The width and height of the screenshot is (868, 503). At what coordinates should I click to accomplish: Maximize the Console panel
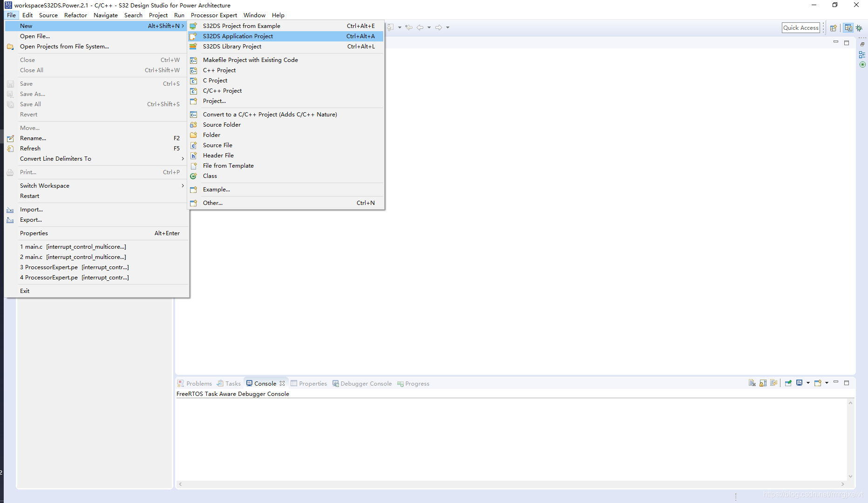click(847, 382)
